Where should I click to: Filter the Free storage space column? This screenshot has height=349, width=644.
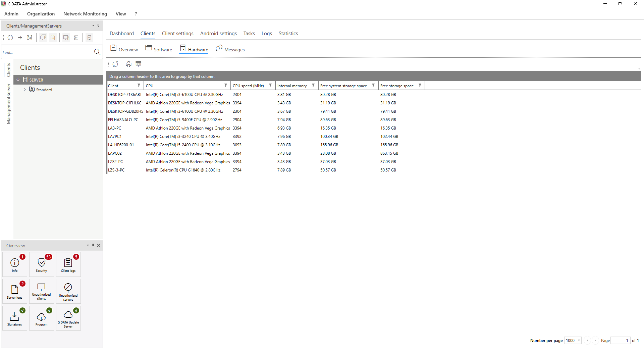coord(420,86)
